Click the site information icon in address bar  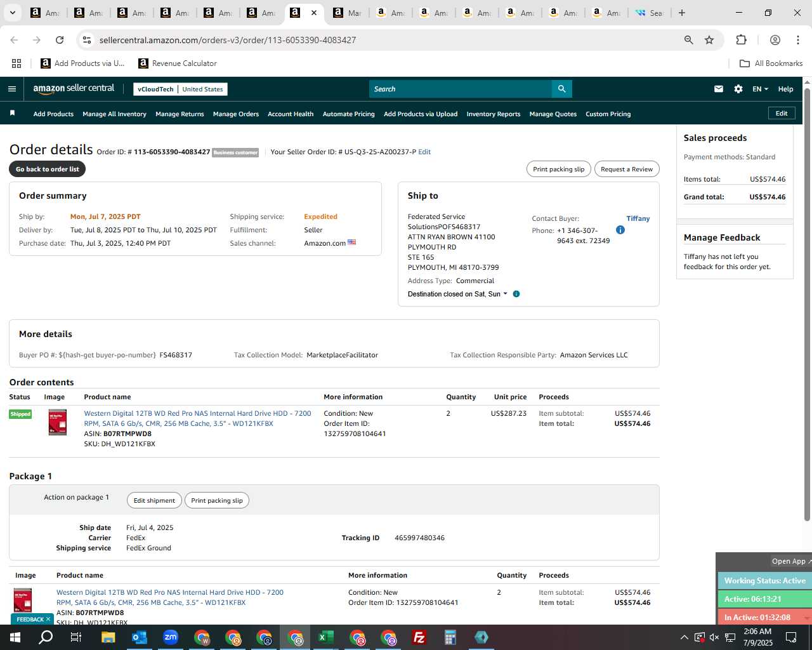pyautogui.click(x=87, y=40)
